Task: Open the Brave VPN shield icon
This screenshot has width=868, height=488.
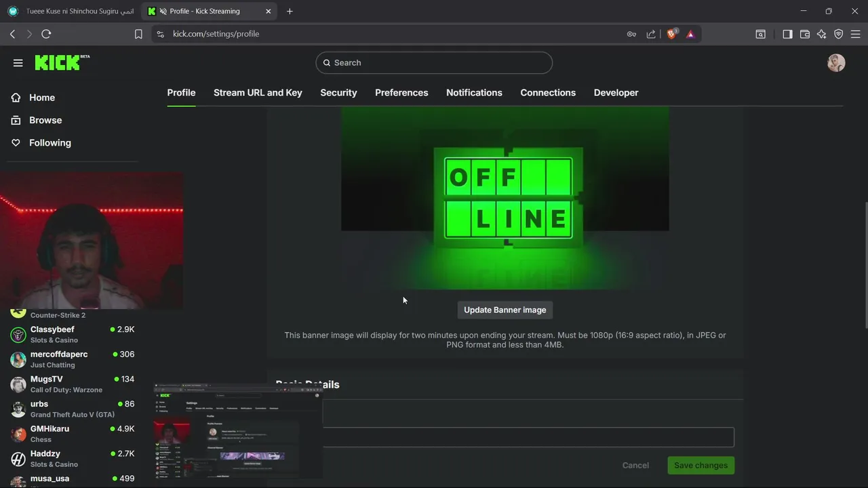Action: (x=839, y=34)
